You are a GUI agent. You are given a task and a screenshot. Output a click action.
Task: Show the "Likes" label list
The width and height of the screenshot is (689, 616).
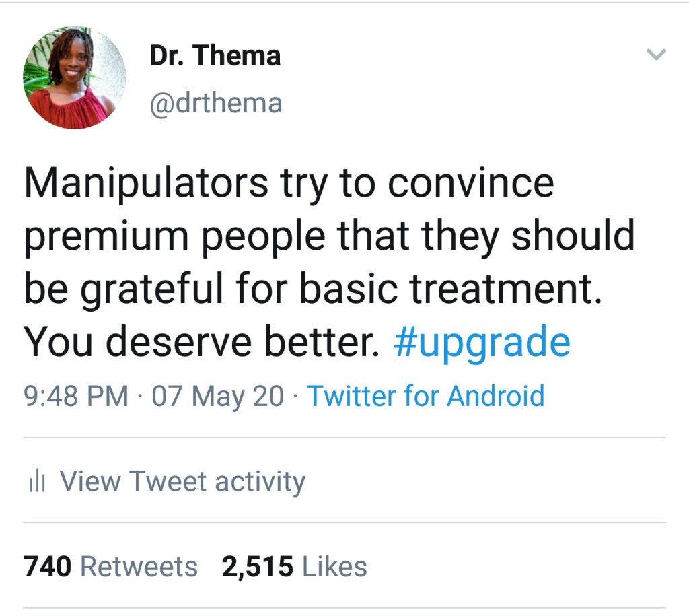[334, 567]
